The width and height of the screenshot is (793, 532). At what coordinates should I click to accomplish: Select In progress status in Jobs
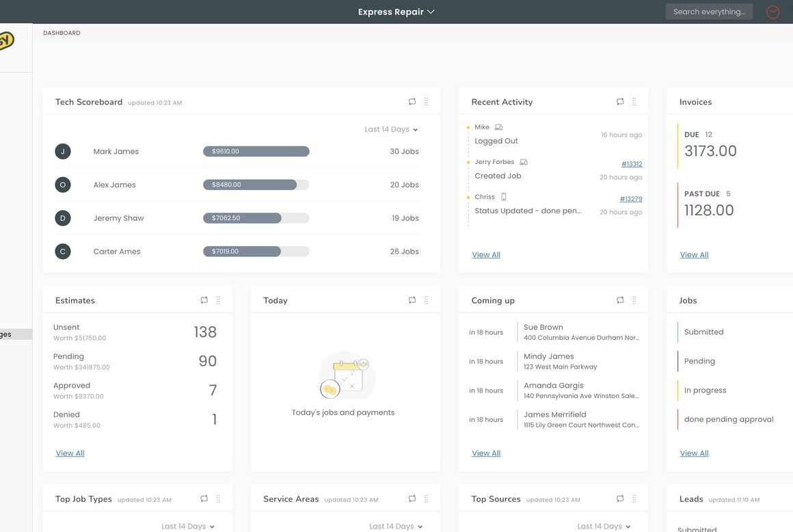(x=705, y=390)
